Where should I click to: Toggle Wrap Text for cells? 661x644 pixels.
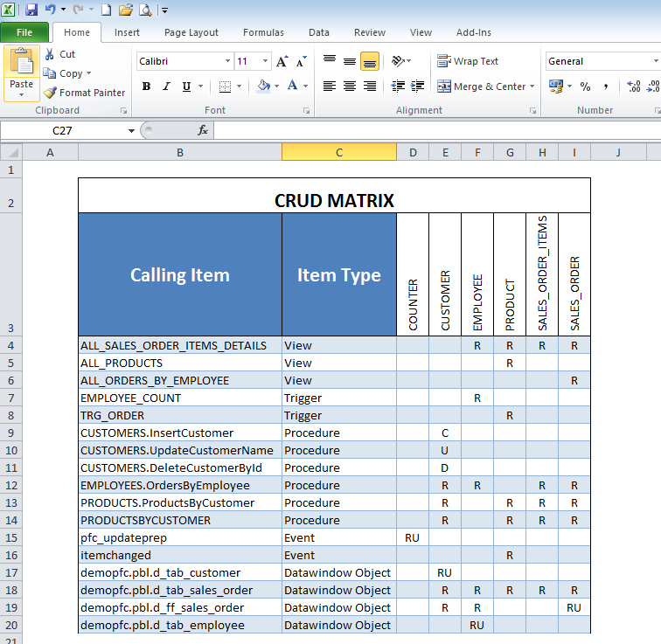(x=468, y=62)
